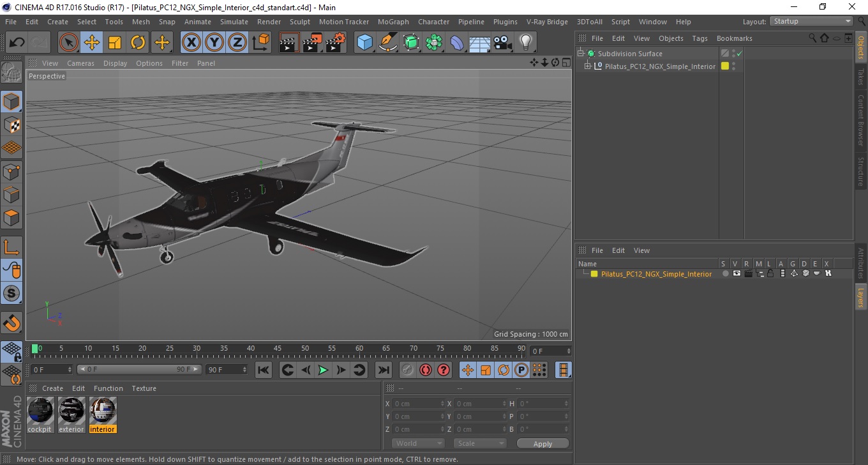This screenshot has height=465, width=868.
Task: Open the Layout Startup dropdown
Action: 811,21
